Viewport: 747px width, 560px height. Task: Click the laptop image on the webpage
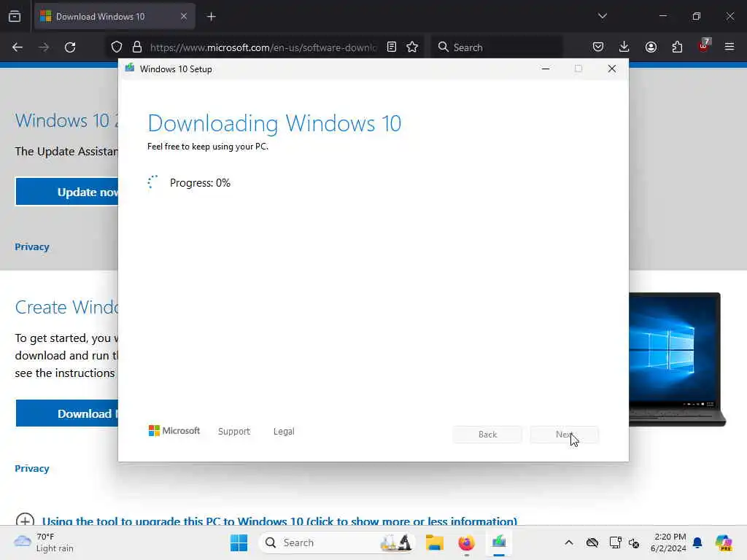676,359
